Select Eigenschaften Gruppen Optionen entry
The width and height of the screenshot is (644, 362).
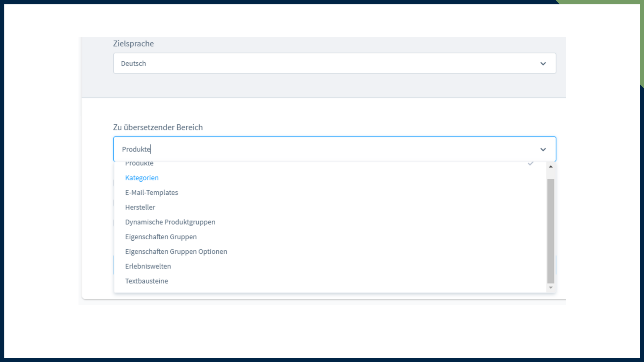tap(176, 252)
